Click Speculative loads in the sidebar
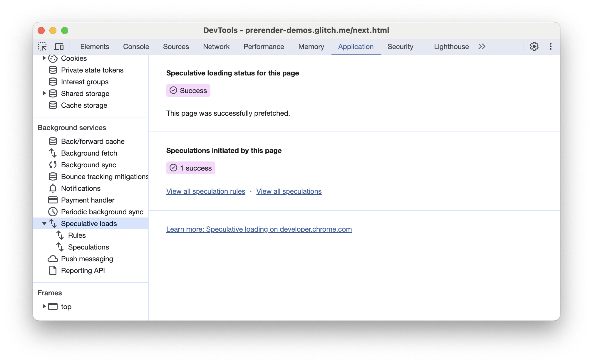The height and width of the screenshot is (364, 593). [89, 223]
